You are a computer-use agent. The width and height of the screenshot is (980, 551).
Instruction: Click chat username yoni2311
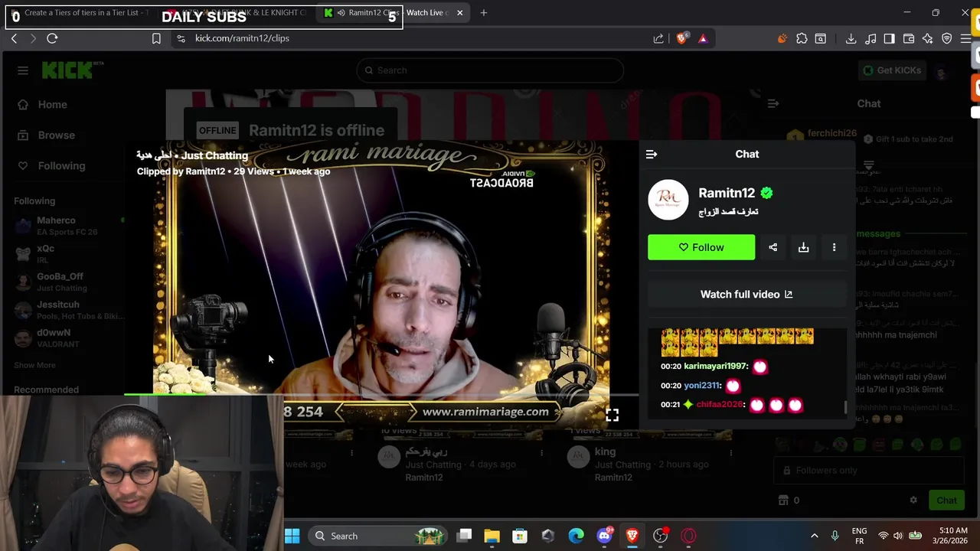[x=701, y=386]
